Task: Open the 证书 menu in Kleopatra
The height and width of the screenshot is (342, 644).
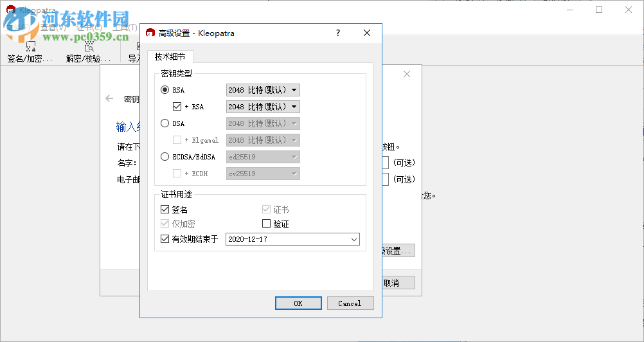Action: (89, 28)
